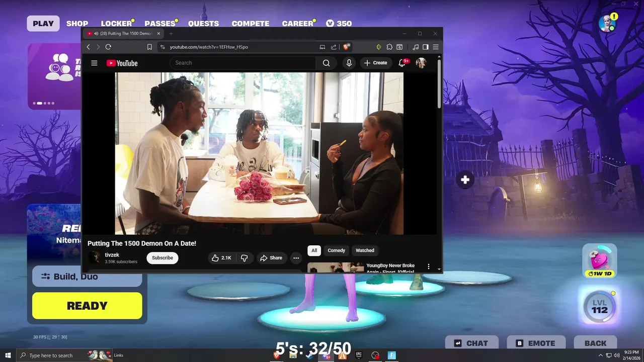This screenshot has height=362, width=644.
Task: Open Brave Shields lion icon
Action: click(346, 47)
